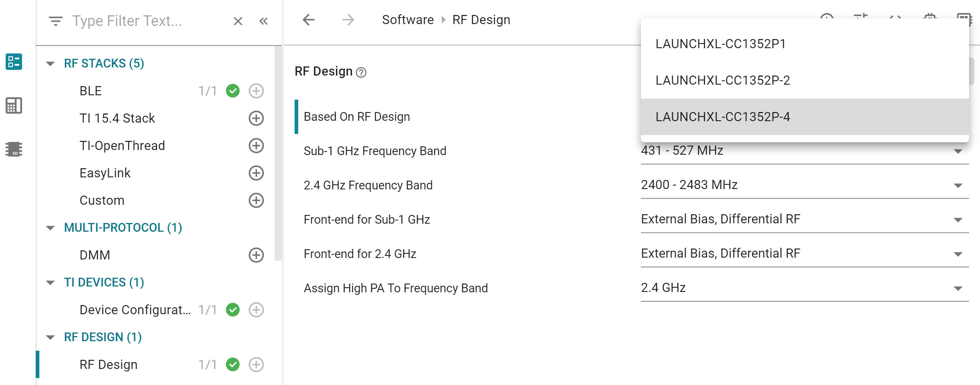Screen dimensions: 980x385
Task: Open the Sub-1 GHz Frequency Band dropdown
Action: (x=804, y=151)
